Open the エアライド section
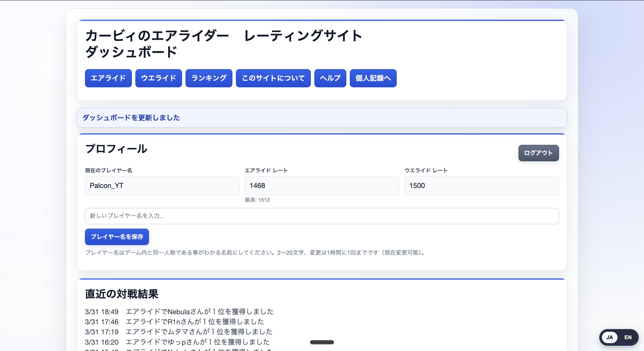 coord(108,78)
